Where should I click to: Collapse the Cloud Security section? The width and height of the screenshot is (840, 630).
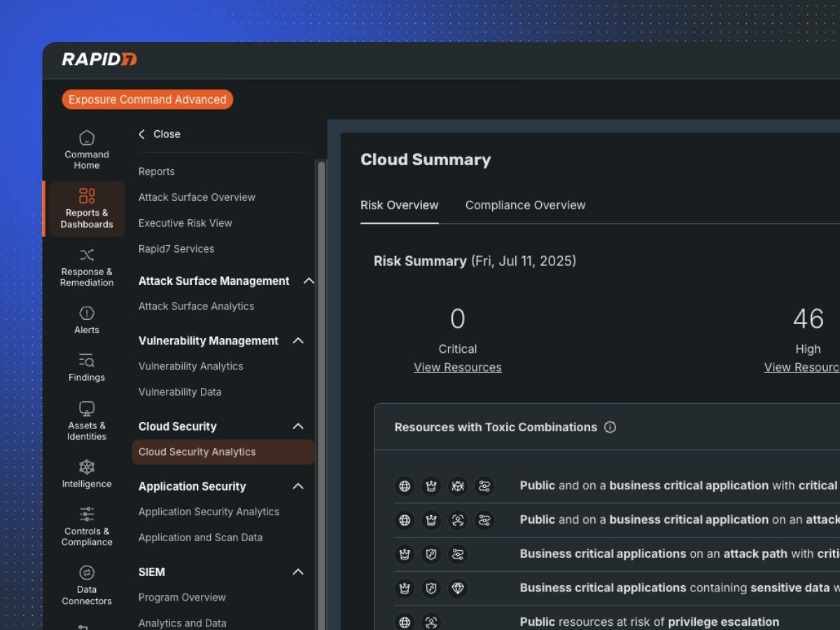298,426
